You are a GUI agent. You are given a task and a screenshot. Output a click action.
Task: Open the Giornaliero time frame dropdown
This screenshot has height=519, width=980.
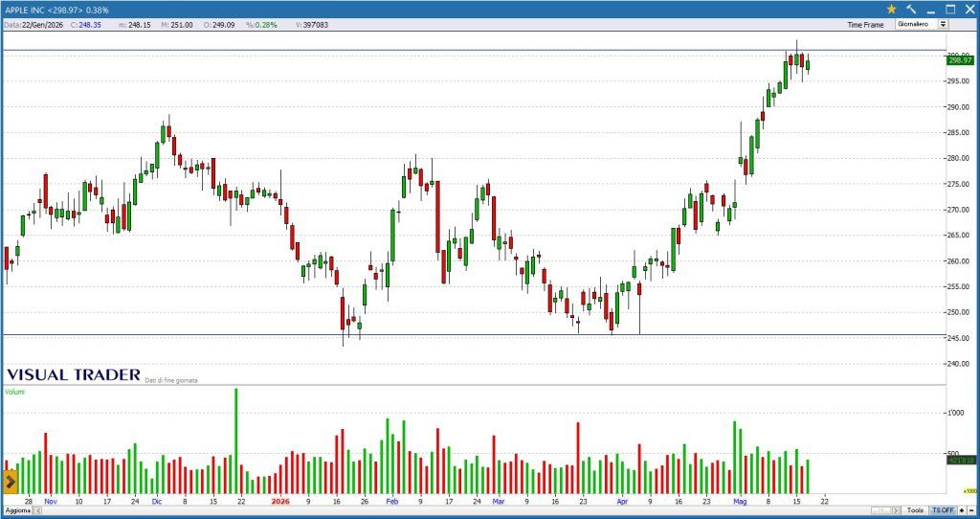point(922,24)
